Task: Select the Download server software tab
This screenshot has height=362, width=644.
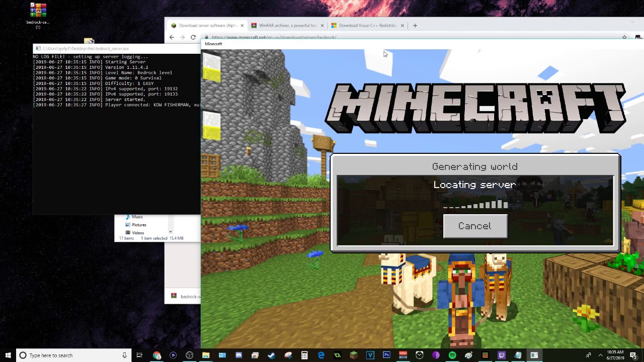Action: click(x=207, y=25)
